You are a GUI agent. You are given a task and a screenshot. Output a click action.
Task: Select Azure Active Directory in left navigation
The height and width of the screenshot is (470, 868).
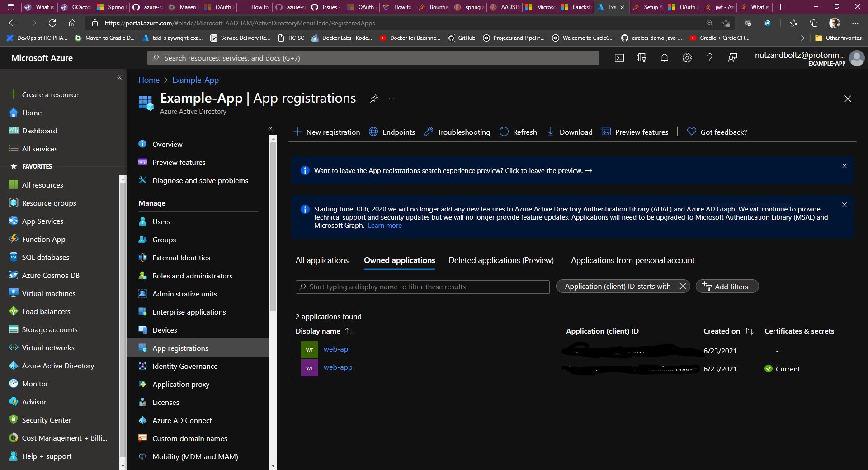click(x=58, y=366)
